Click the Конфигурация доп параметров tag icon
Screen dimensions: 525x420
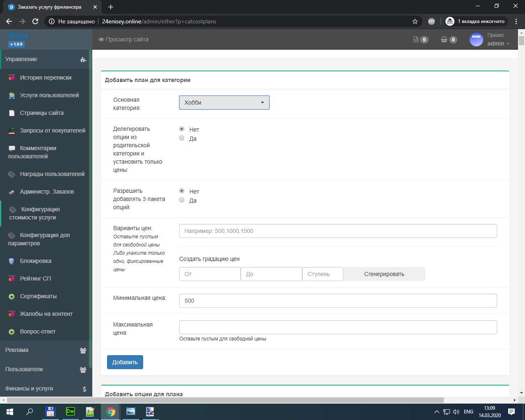12,235
